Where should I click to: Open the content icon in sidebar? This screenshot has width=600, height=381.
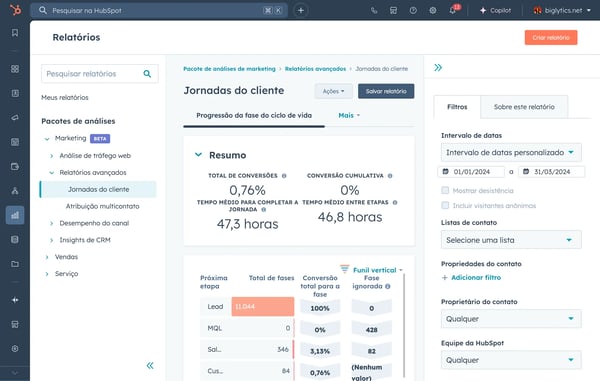tap(15, 142)
